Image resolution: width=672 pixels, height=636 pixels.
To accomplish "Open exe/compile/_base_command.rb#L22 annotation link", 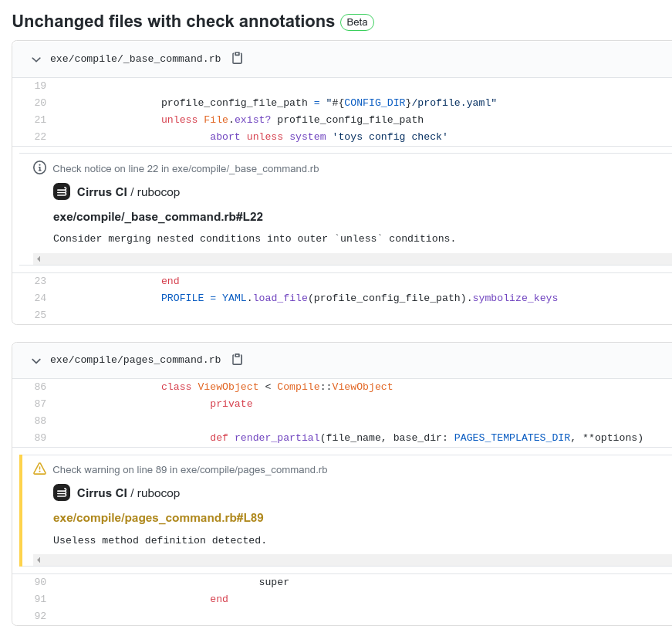I will tap(158, 217).
